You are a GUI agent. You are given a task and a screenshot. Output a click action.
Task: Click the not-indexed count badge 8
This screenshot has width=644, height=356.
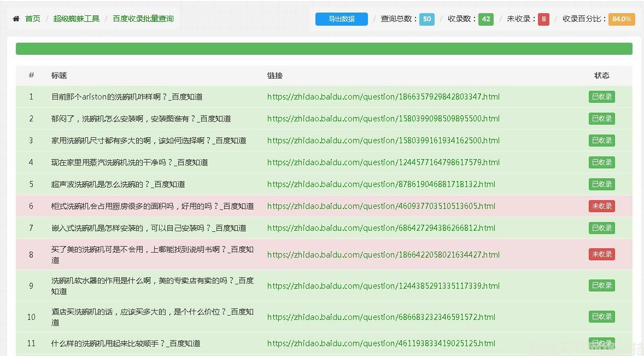pos(543,19)
